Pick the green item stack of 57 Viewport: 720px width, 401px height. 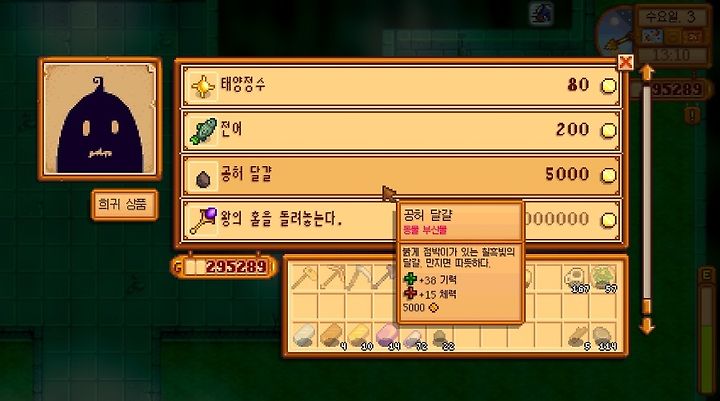click(x=603, y=279)
